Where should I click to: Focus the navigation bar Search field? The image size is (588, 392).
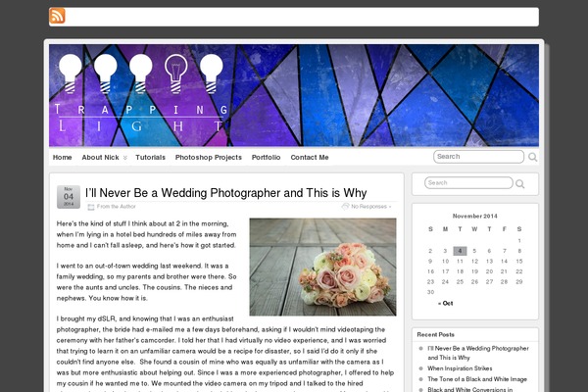[478, 157]
